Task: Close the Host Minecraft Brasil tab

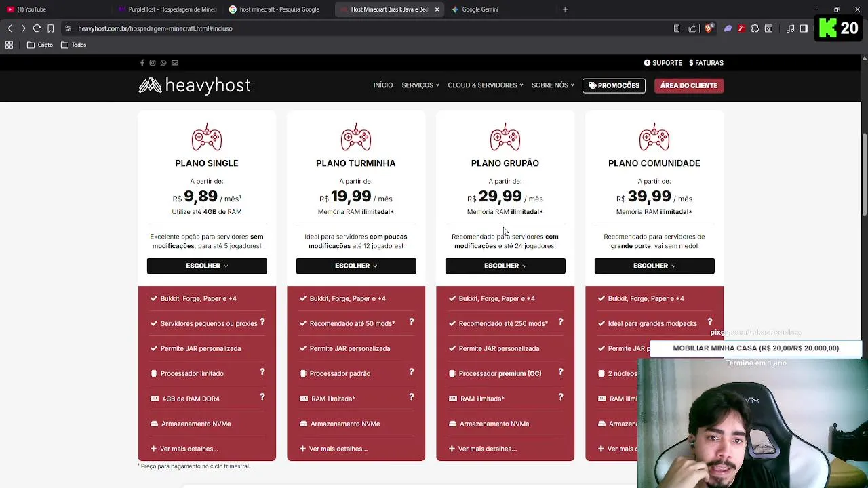Action: point(437,9)
